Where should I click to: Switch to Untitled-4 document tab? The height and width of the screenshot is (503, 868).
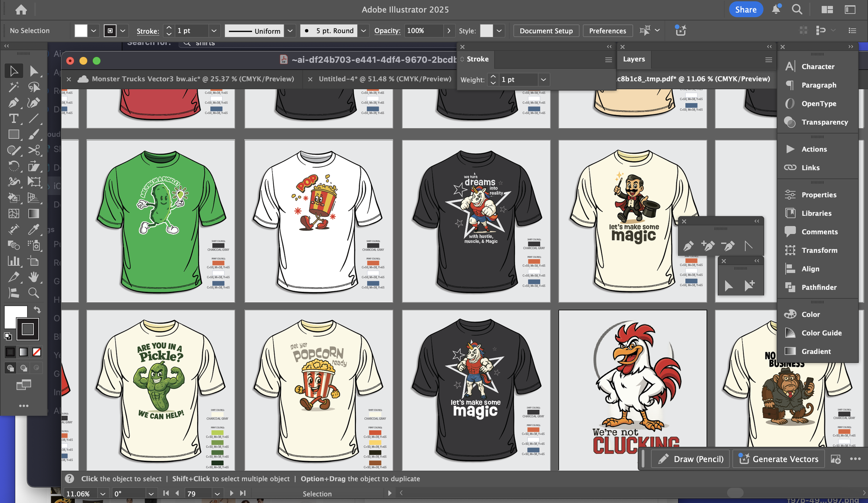pos(385,79)
